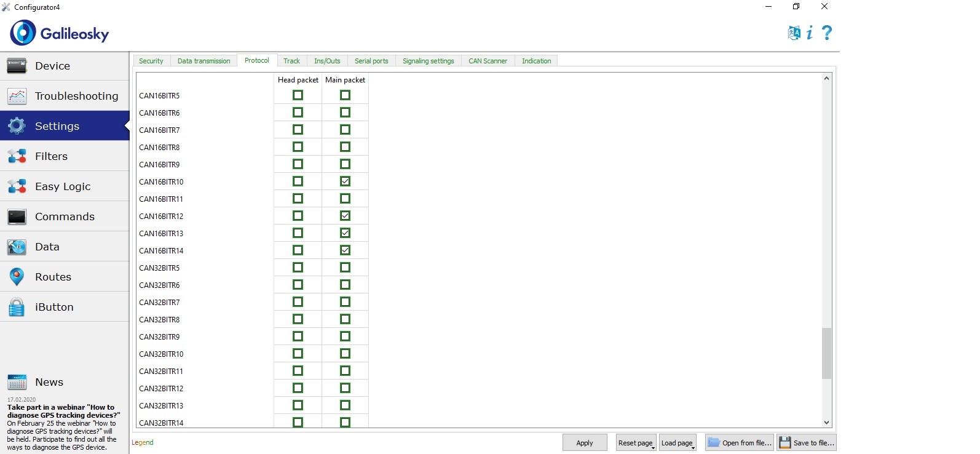Screen dimensions: 980x454
Task: Select the CAN16BITR9 row label
Action: pyautogui.click(x=159, y=165)
